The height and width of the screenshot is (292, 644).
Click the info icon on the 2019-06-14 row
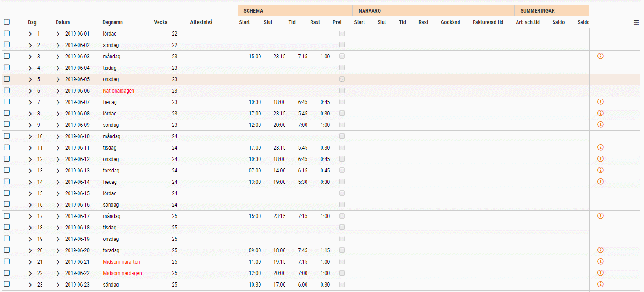coord(601,182)
